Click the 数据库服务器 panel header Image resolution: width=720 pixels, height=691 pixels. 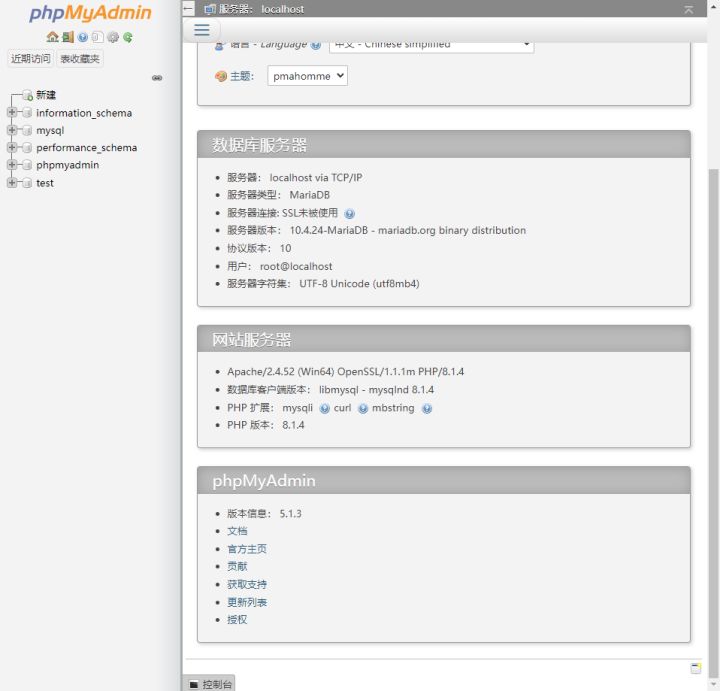tap(444, 145)
